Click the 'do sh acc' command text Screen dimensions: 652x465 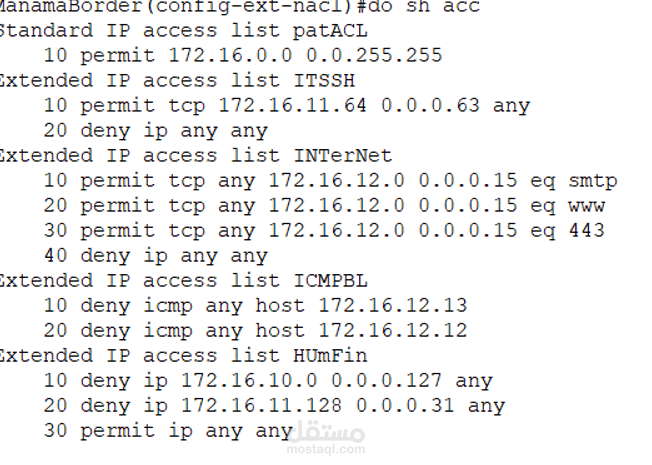[x=424, y=6]
